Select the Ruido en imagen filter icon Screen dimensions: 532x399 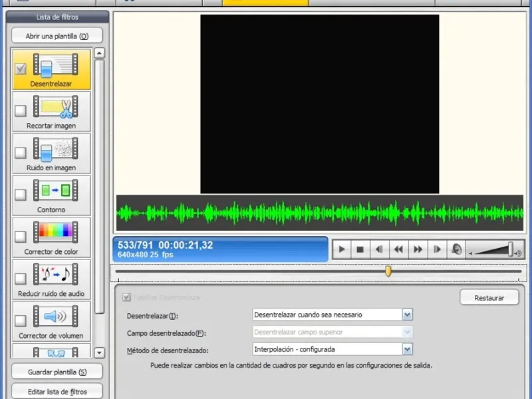coord(56,148)
